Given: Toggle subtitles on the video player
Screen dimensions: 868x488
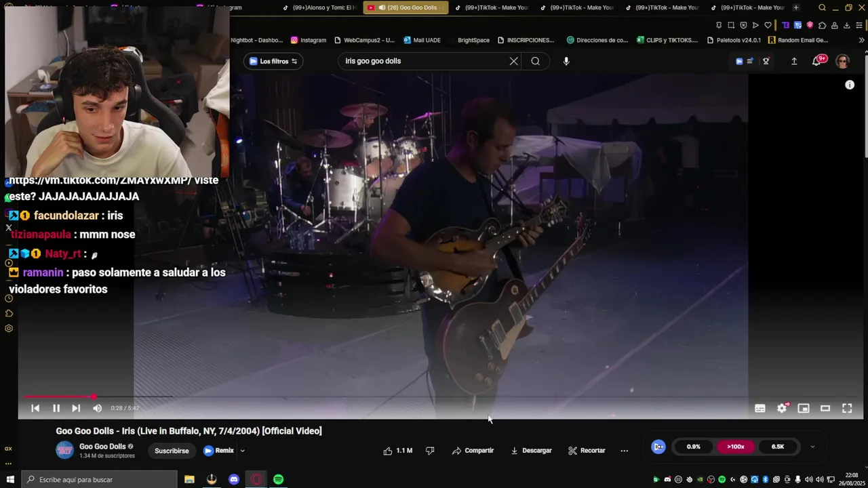Looking at the screenshot, I should pos(760,408).
